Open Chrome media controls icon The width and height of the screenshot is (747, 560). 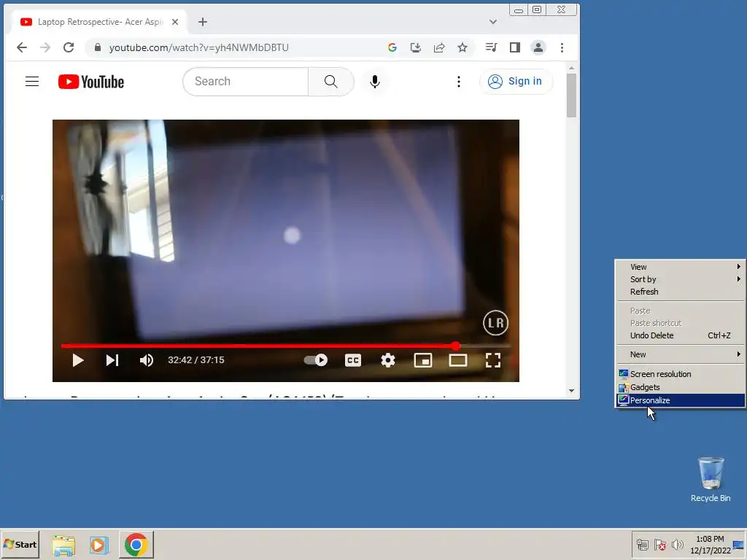(491, 47)
